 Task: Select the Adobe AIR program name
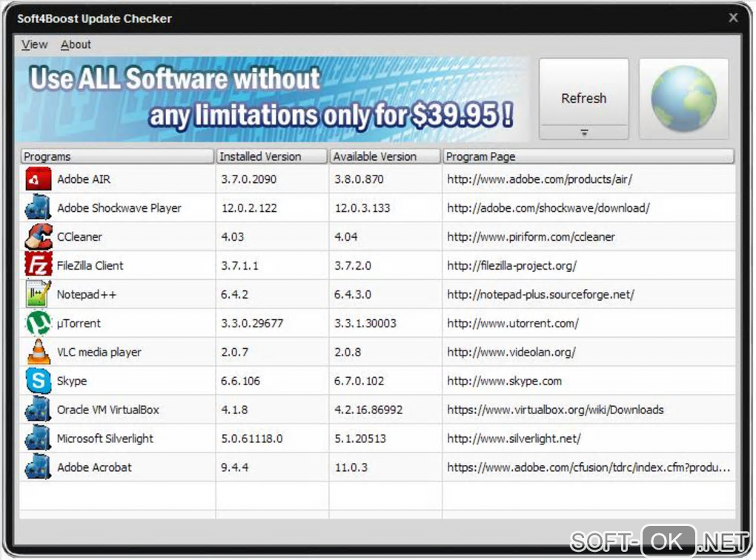tap(84, 179)
